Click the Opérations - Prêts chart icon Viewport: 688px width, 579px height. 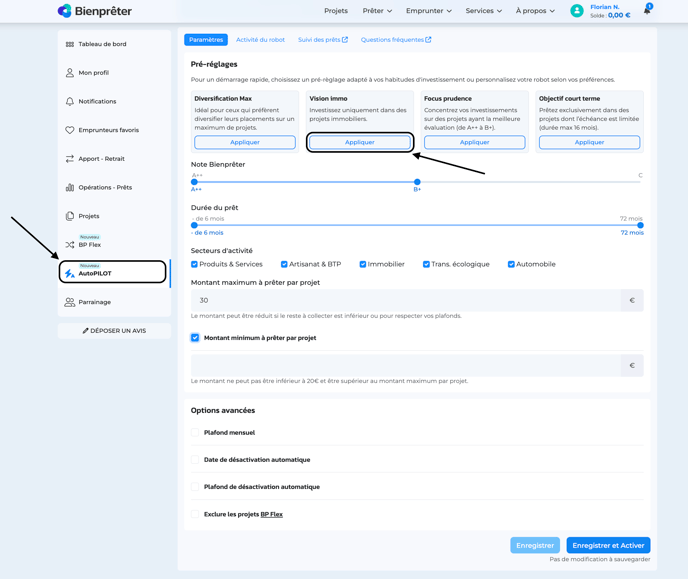click(x=70, y=187)
